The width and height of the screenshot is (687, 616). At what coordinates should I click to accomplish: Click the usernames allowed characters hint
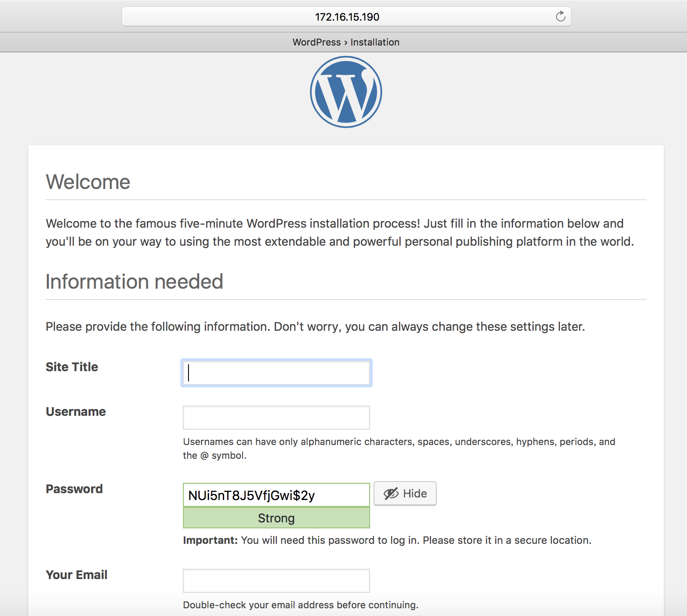coord(399,448)
